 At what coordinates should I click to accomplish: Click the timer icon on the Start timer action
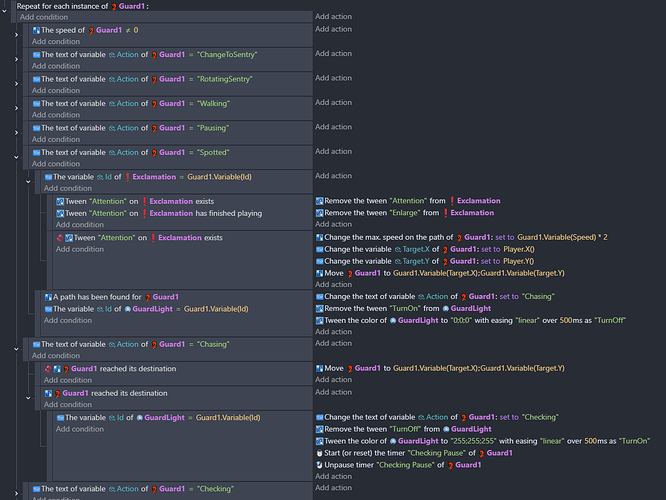pyautogui.click(x=319, y=453)
